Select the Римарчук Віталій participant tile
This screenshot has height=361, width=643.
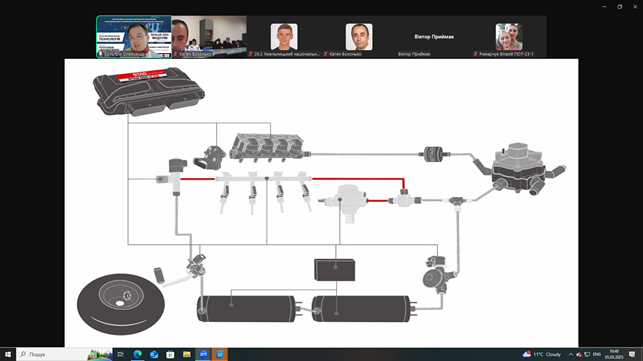(x=508, y=37)
